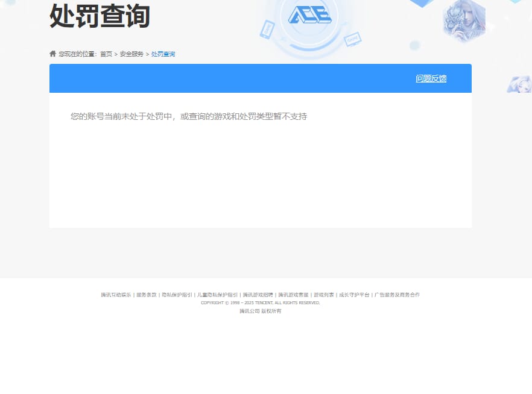Click the home icon in the breadcrumb
The height and width of the screenshot is (394, 532).
click(x=52, y=54)
